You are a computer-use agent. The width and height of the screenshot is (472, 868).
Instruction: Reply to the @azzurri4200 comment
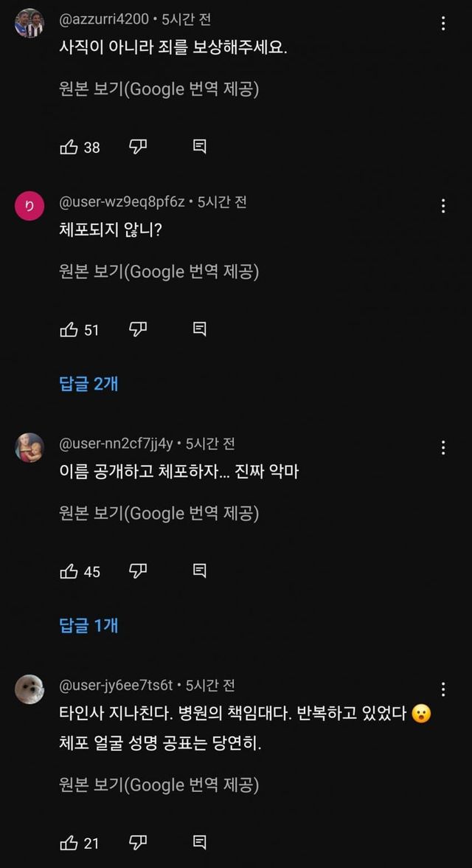click(199, 147)
